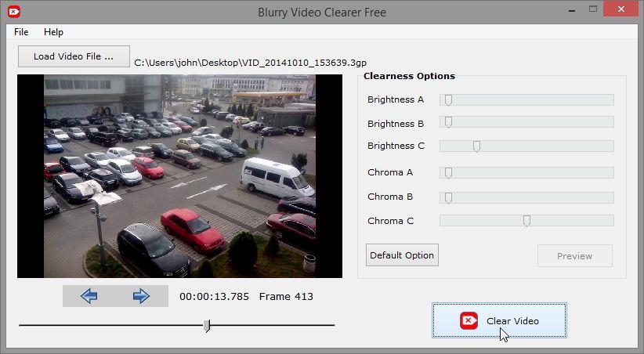This screenshot has height=354, width=644.
Task: Click Load Video File button
Action: click(74, 56)
